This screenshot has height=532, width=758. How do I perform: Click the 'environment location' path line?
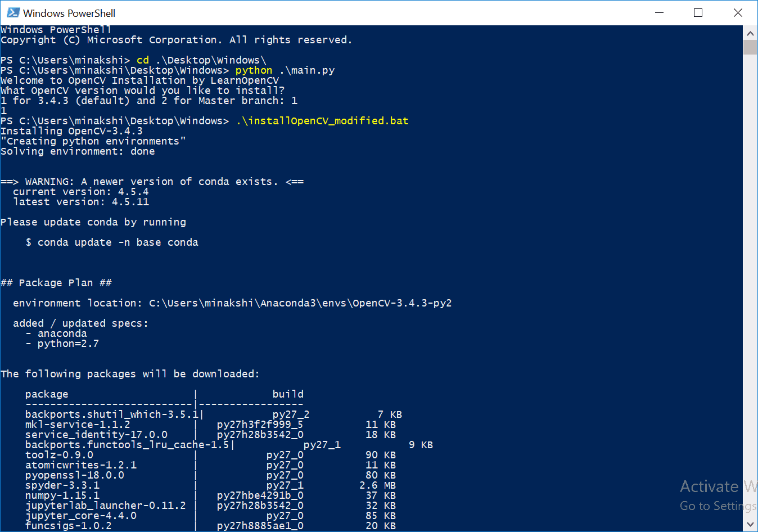click(232, 303)
